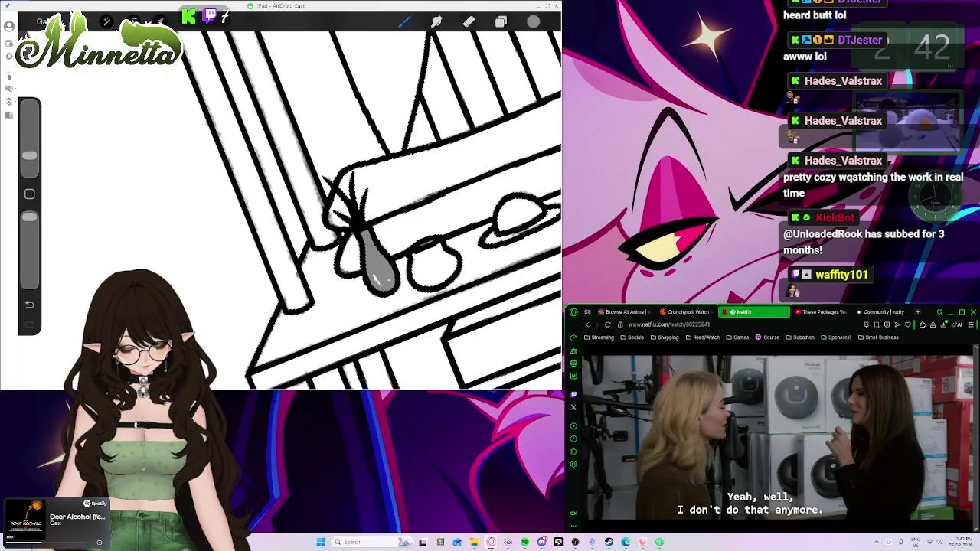980x551 pixels.
Task: Open Steam from the taskbar
Action: [609, 542]
